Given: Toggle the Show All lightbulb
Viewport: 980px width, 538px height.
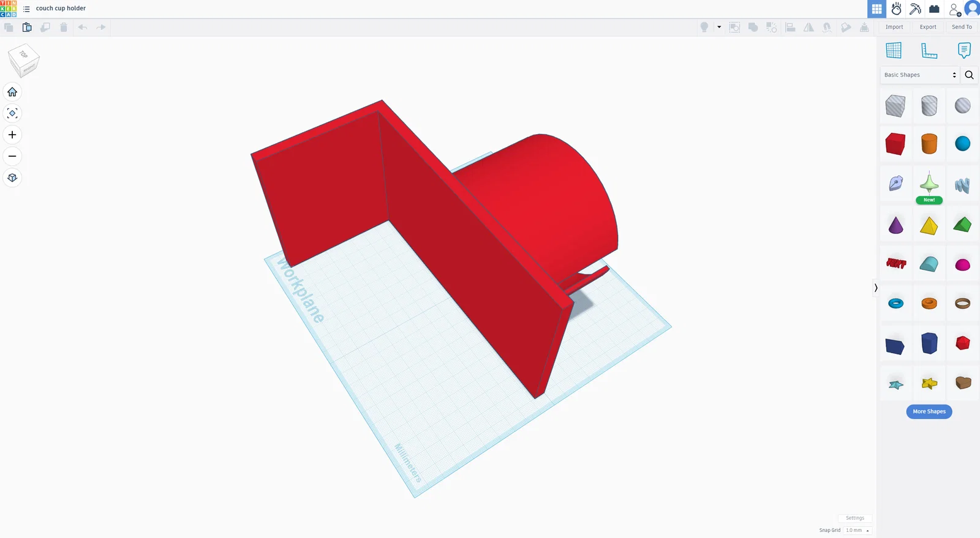Looking at the screenshot, I should [704, 27].
